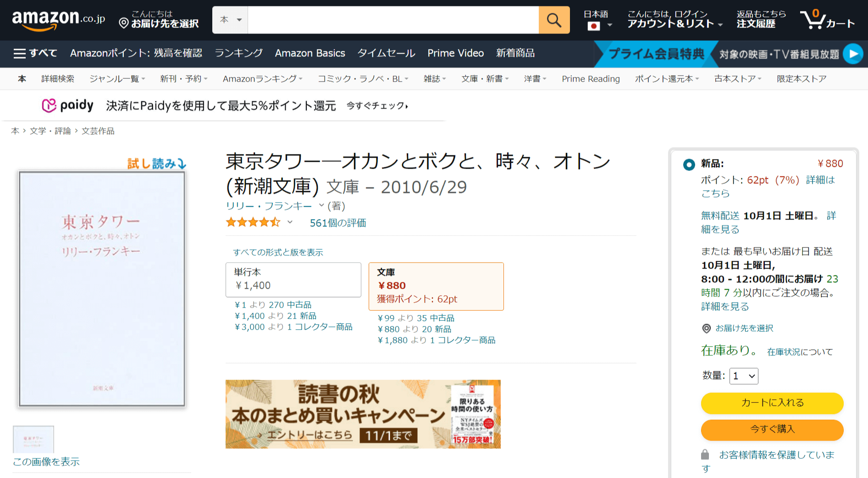The image size is (868, 478).
Task: Open the ランキング nav item
Action: [x=238, y=53]
